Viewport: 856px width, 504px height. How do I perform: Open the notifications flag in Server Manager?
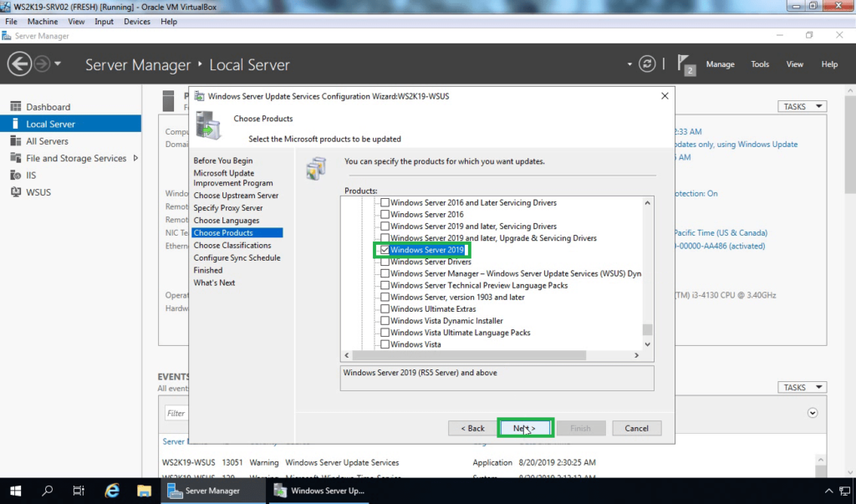click(685, 64)
